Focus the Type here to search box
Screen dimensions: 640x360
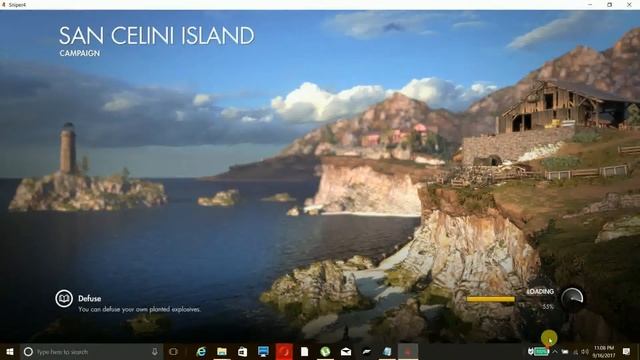pos(92,352)
